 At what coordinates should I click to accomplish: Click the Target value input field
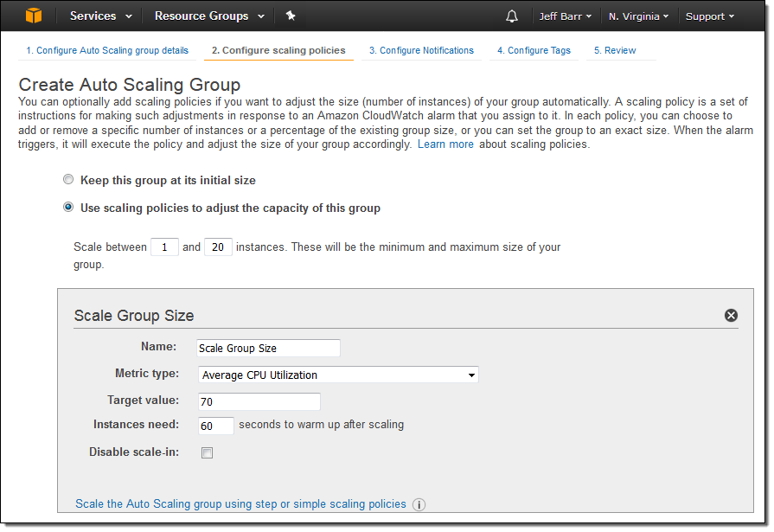tap(259, 401)
